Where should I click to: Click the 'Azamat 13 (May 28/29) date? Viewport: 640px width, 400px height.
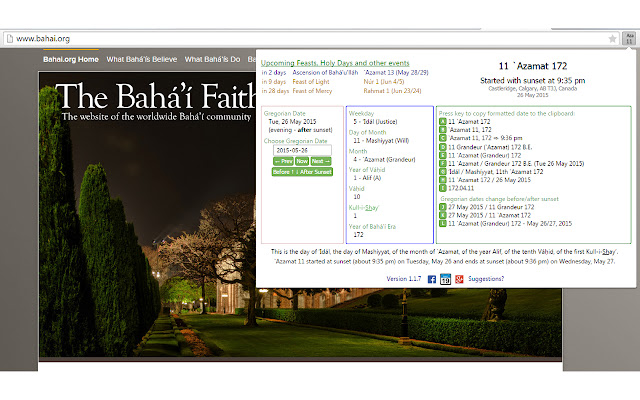click(x=396, y=72)
